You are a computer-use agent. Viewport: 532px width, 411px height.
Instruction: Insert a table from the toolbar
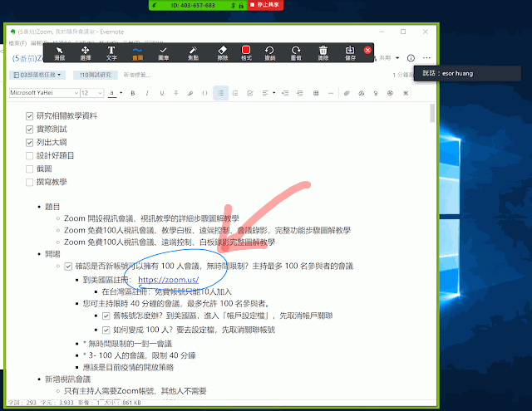tap(316, 93)
